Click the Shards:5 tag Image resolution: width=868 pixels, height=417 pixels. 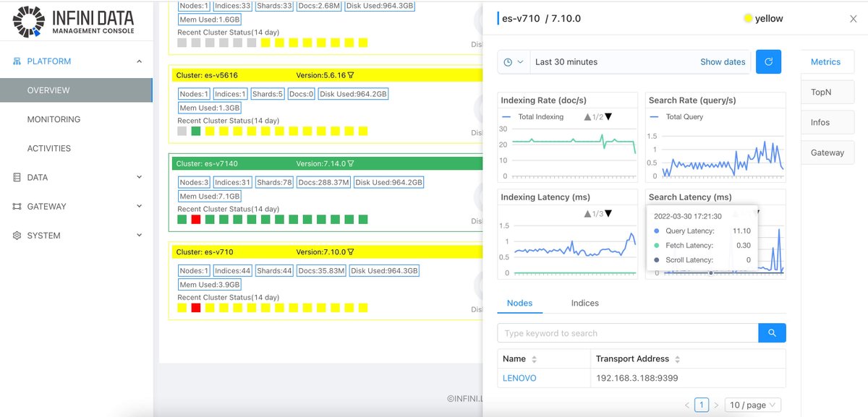coord(268,94)
